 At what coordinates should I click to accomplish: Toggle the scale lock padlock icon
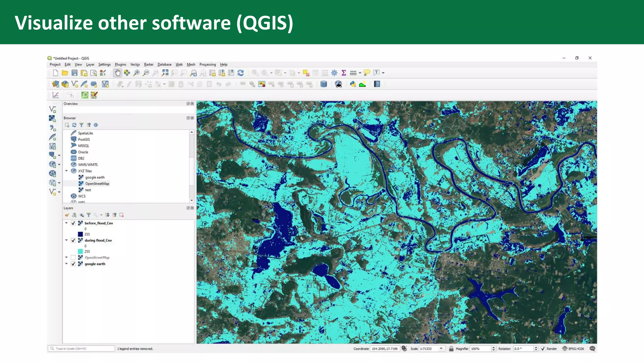tap(451, 349)
